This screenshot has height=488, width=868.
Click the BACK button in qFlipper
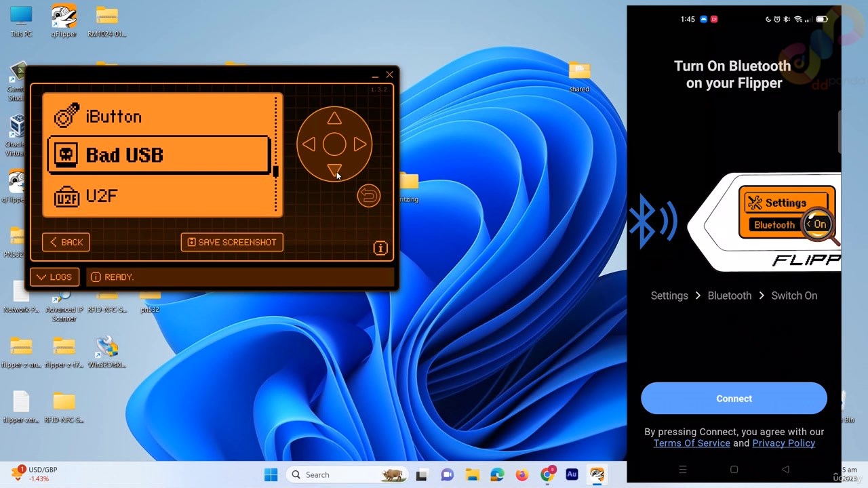click(x=66, y=242)
